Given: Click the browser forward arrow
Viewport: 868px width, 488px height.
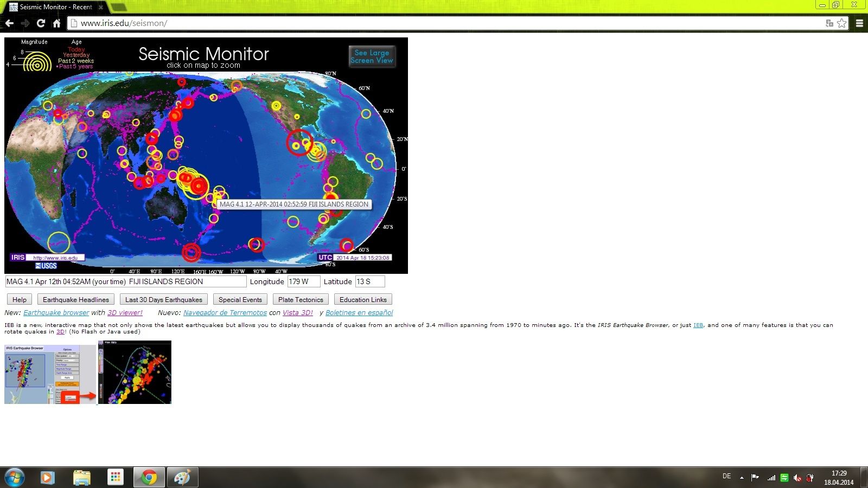Looking at the screenshot, I should [25, 23].
